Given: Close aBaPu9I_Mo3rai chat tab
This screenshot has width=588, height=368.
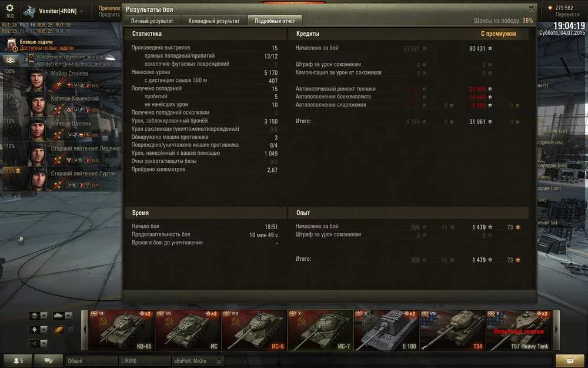Looking at the screenshot, I should point(220,361).
